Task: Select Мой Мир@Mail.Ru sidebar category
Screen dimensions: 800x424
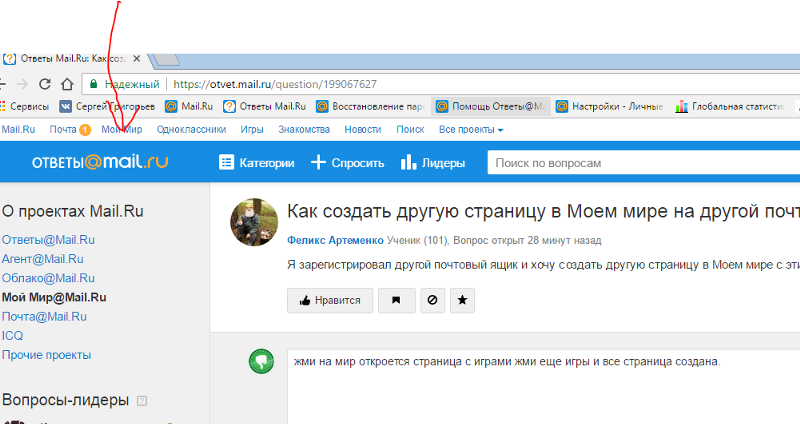Action: 54,297
